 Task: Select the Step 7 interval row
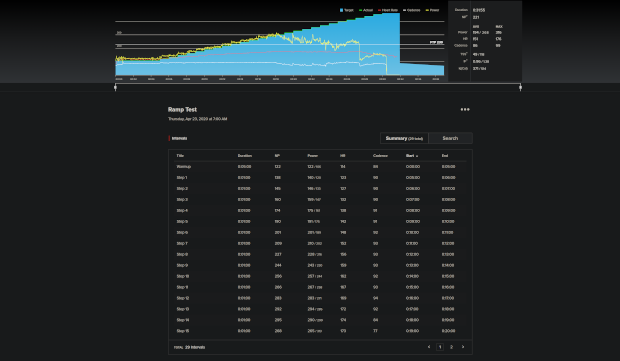(320, 244)
